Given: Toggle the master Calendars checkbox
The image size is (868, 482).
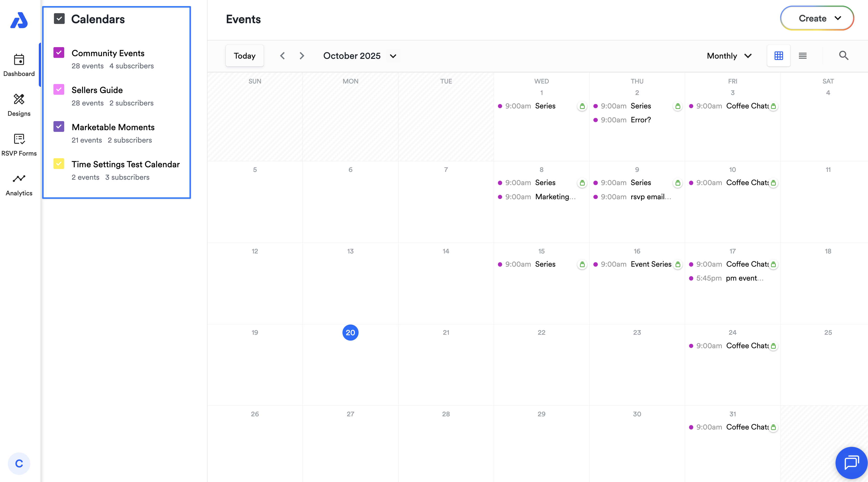Looking at the screenshot, I should 59,19.
